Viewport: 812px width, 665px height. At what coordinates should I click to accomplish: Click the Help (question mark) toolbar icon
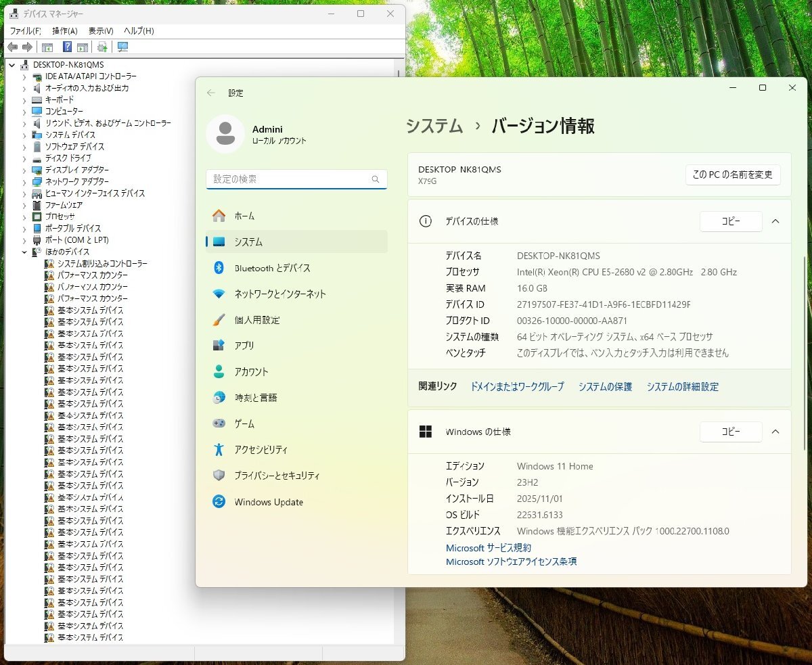67,47
